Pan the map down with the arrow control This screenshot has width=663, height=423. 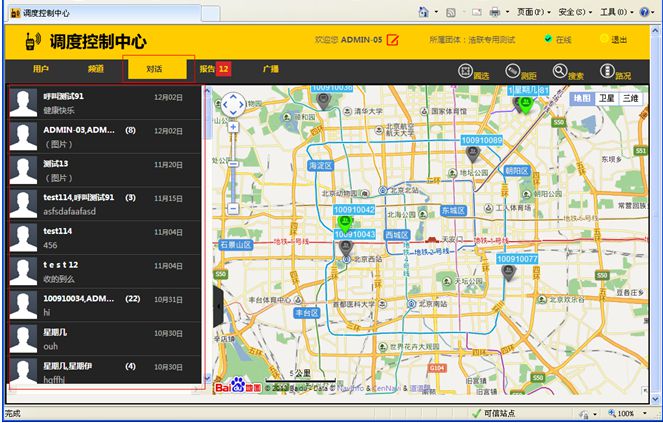tap(233, 113)
